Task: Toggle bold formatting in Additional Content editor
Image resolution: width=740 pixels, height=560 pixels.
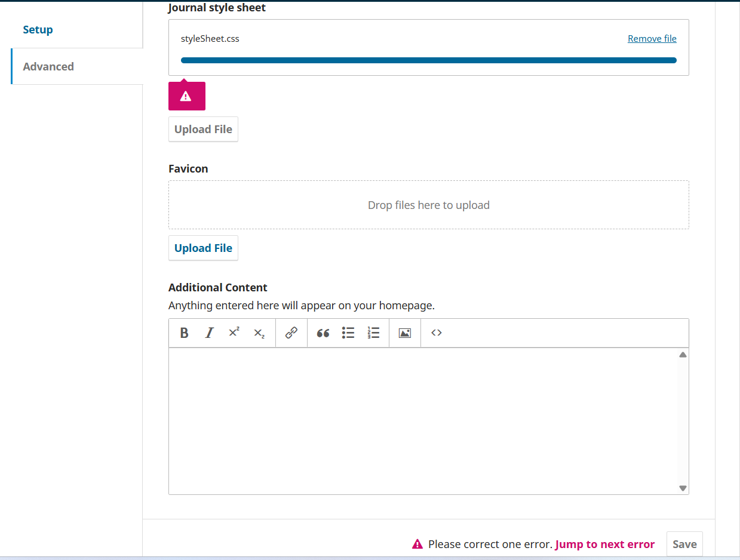Action: (x=184, y=333)
